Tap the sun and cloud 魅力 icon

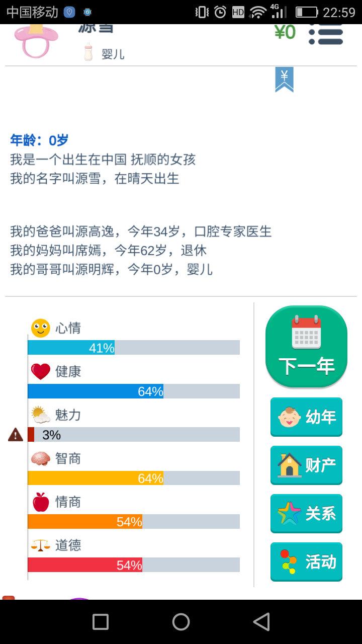point(41,415)
